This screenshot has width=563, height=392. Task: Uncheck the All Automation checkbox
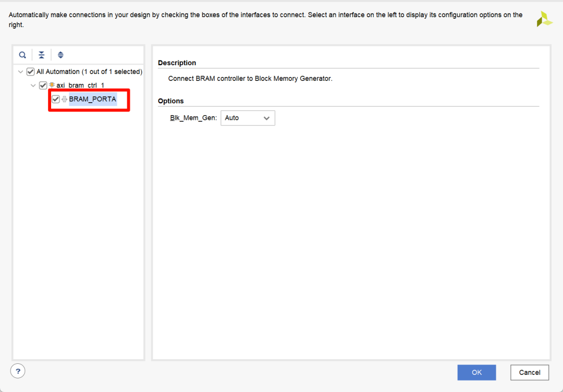click(x=30, y=72)
